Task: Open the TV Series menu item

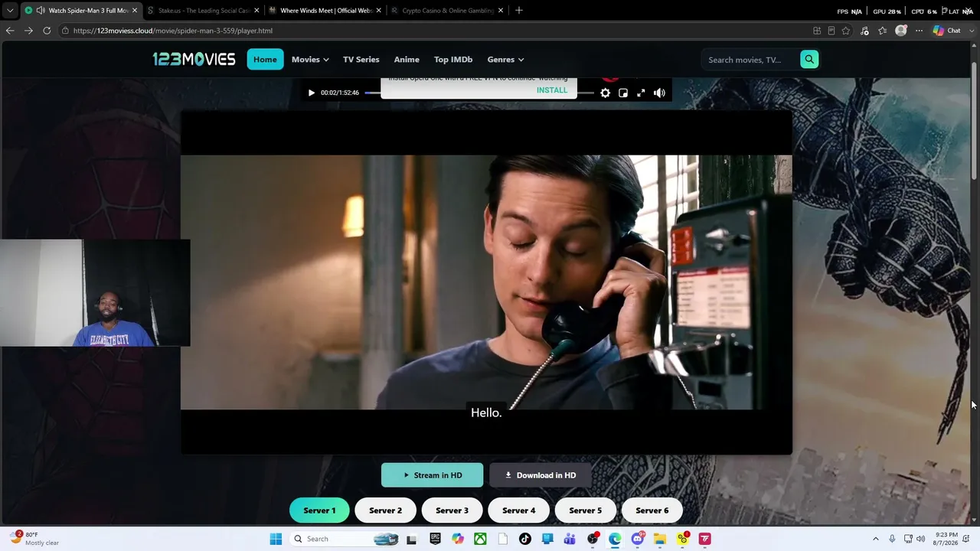Action: (x=361, y=60)
